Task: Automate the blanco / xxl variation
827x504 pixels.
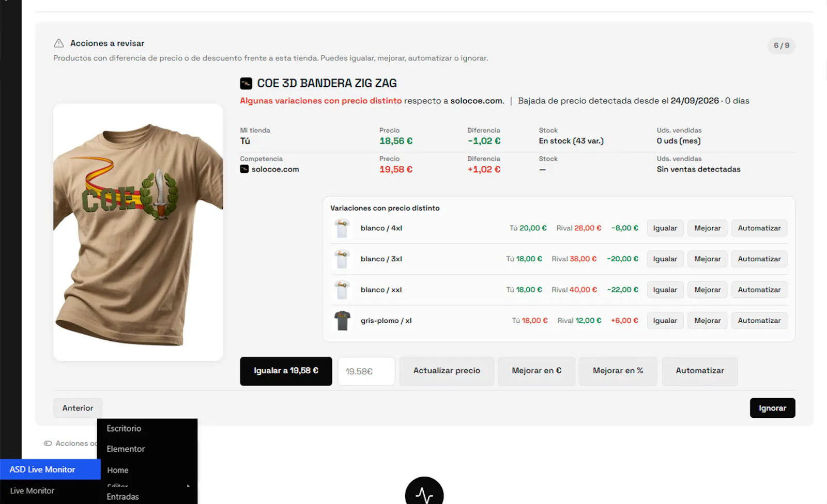Action: point(759,290)
